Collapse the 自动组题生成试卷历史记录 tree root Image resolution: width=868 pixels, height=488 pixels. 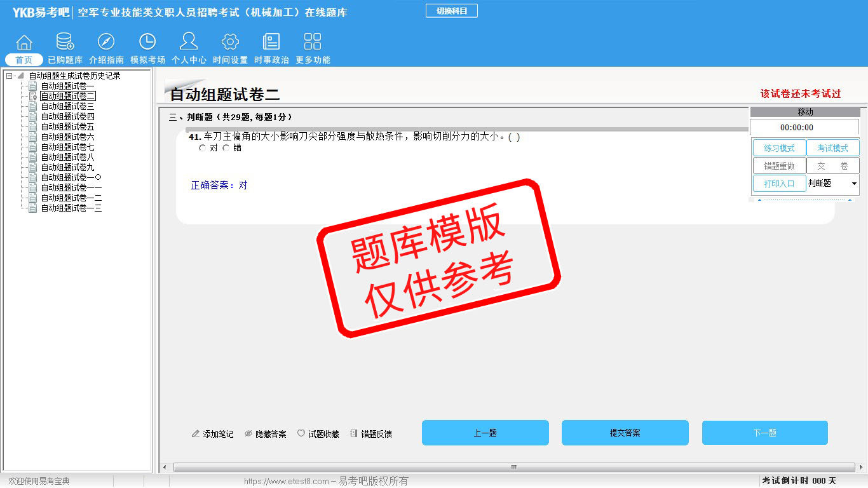[9, 76]
